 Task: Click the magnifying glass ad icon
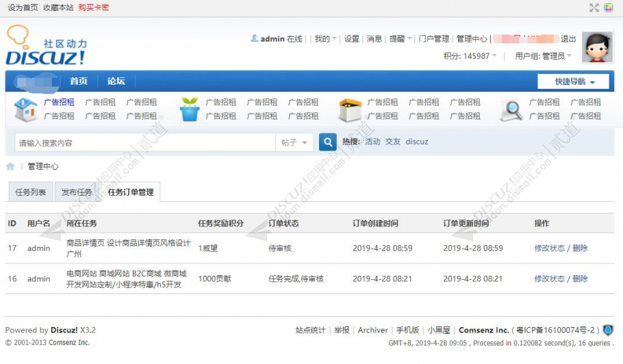point(512,109)
